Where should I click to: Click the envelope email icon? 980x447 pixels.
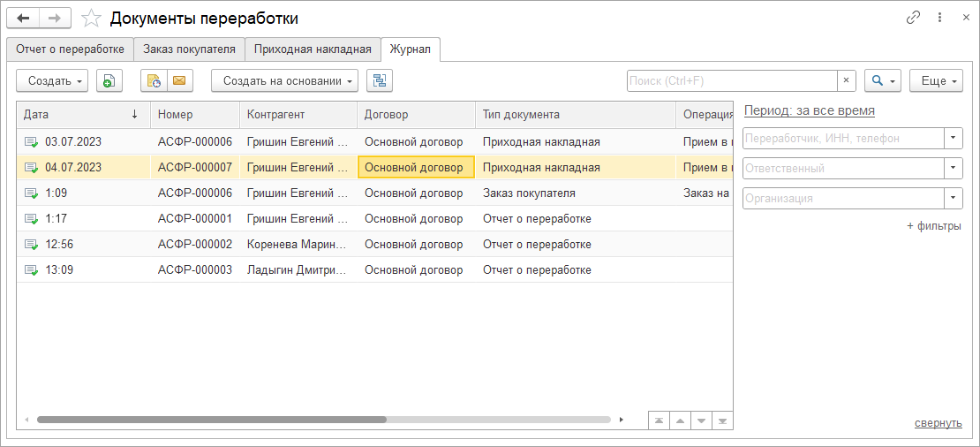[x=178, y=81]
